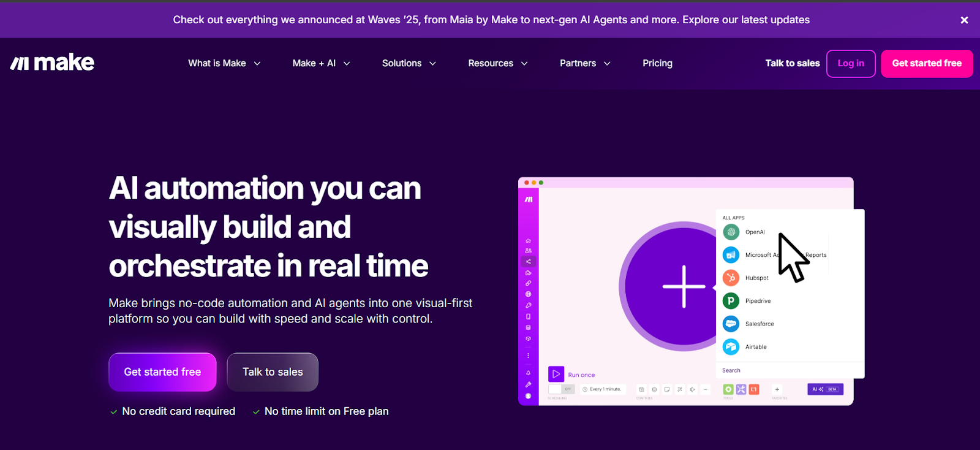Viewport: 980px width, 450px height.
Task: Toggle the scheduling OFF switch
Action: click(562, 389)
